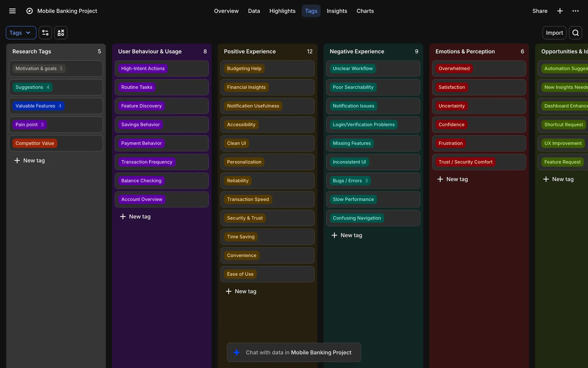
Task: Click the Chat with data input
Action: pos(298,353)
